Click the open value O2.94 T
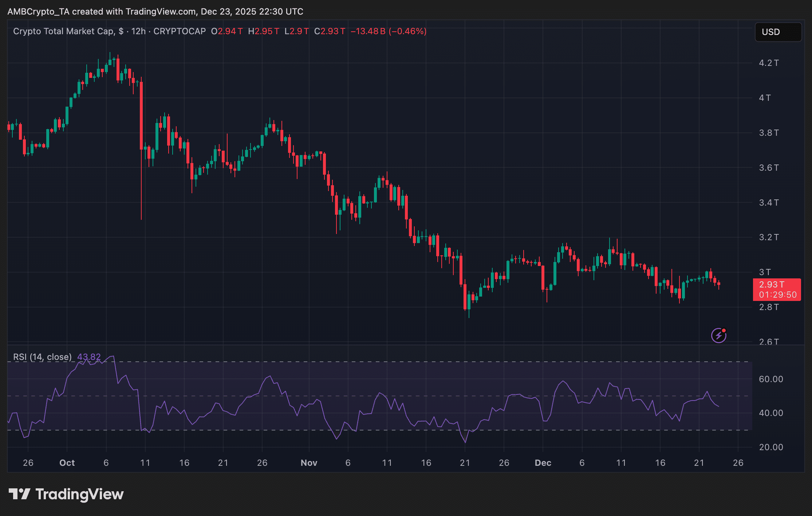 click(226, 31)
